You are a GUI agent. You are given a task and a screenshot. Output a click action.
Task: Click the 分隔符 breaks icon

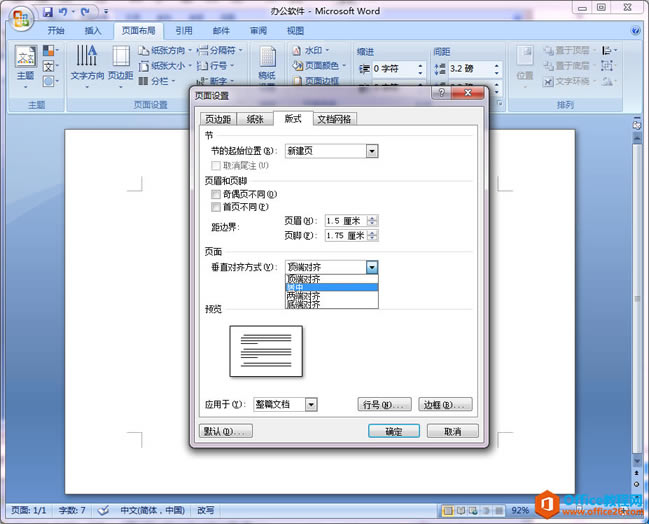[202, 50]
